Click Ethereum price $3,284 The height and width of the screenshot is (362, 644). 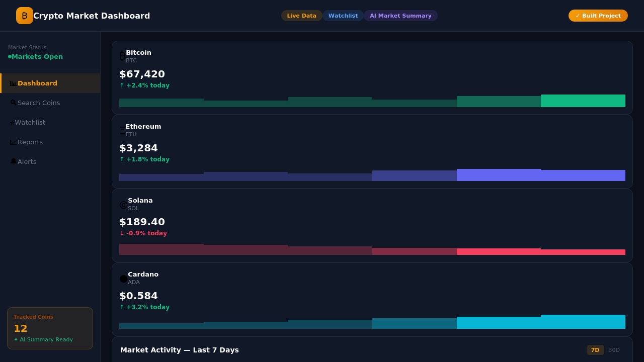pyautogui.click(x=138, y=148)
